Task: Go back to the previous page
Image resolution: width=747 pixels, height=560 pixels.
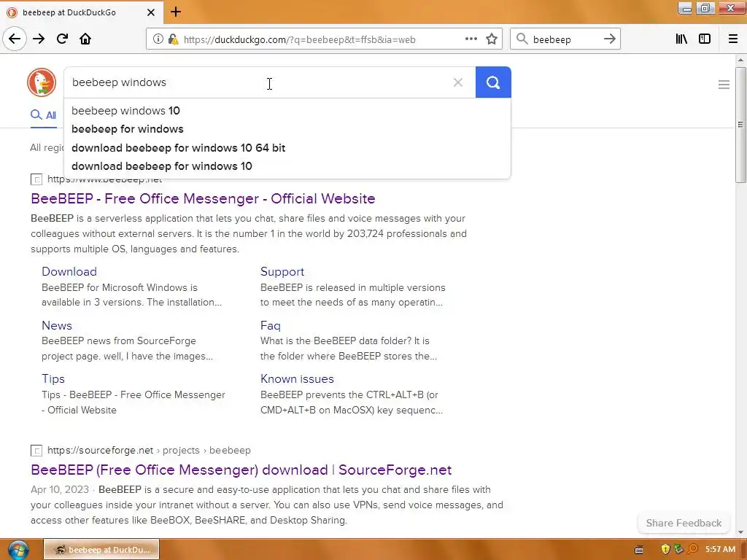Action: tap(15, 39)
